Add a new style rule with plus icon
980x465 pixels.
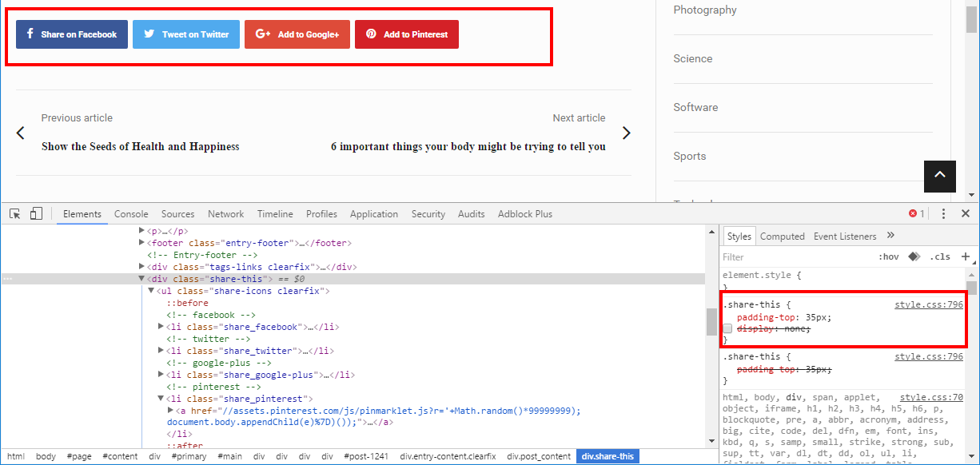[x=965, y=256]
